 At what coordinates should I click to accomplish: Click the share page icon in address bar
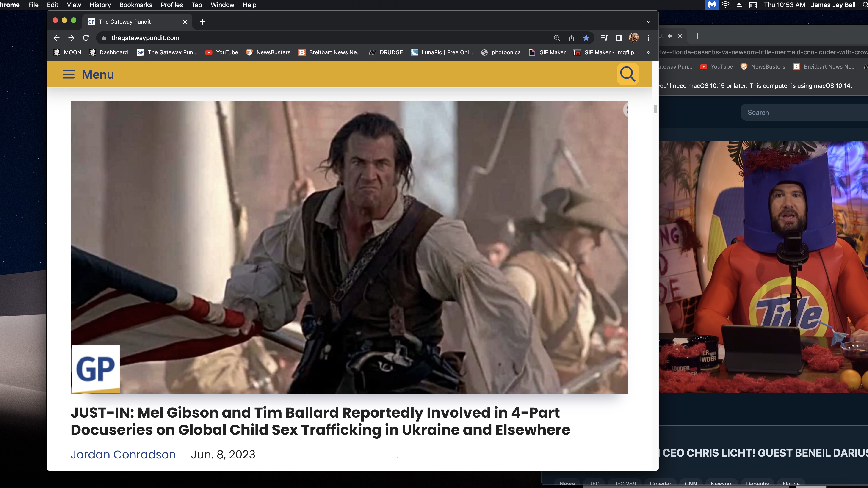pyautogui.click(x=572, y=38)
